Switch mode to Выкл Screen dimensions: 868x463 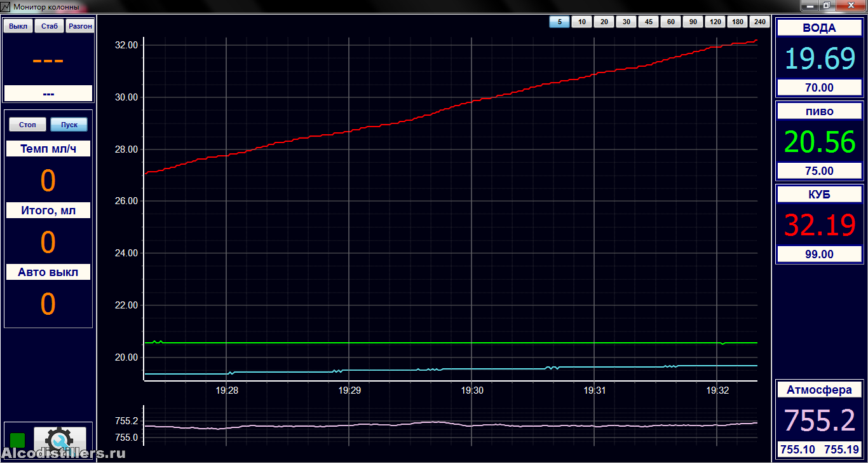coord(18,26)
